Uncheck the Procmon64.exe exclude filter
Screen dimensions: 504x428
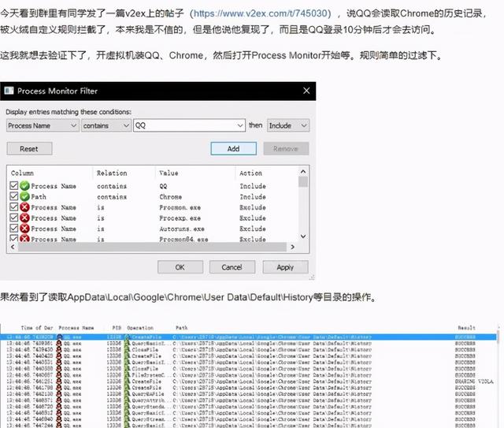(14, 239)
